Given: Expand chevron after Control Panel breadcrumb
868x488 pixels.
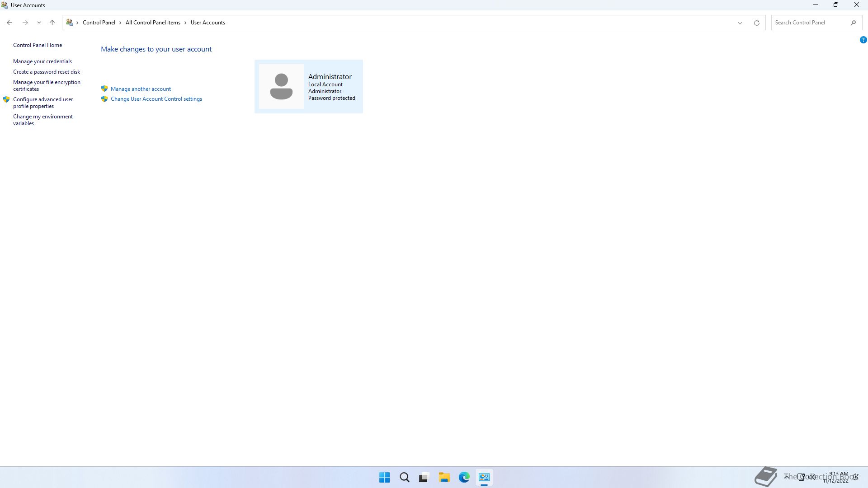Looking at the screenshot, I should (x=120, y=23).
